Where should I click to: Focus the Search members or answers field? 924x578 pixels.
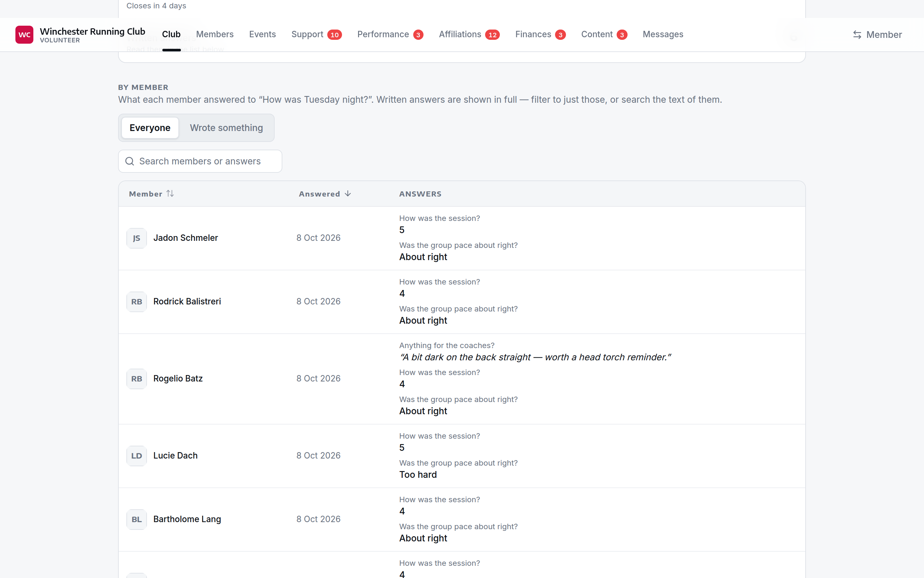coord(200,161)
